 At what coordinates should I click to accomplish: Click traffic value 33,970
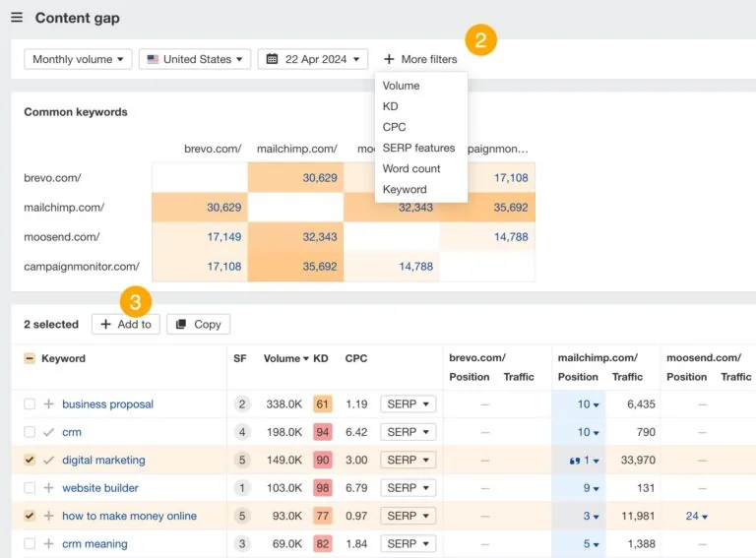click(x=638, y=461)
